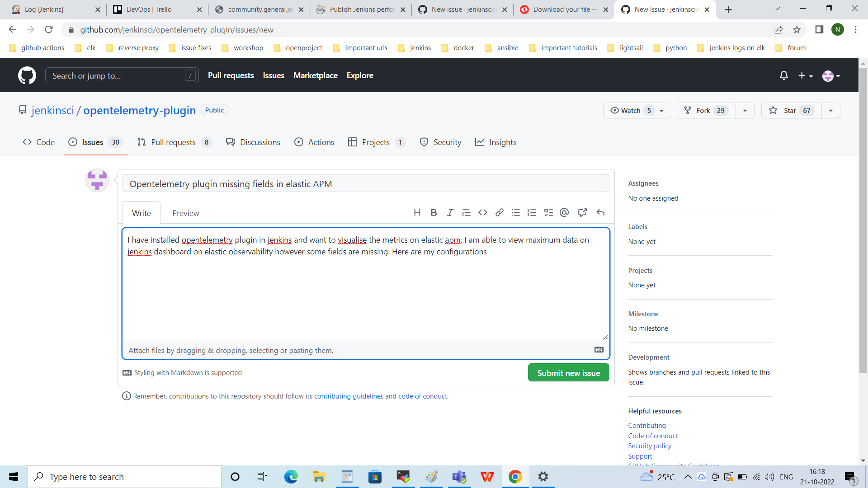Open the Discussions tab
This screenshot has width=868, height=488.
pos(253,142)
